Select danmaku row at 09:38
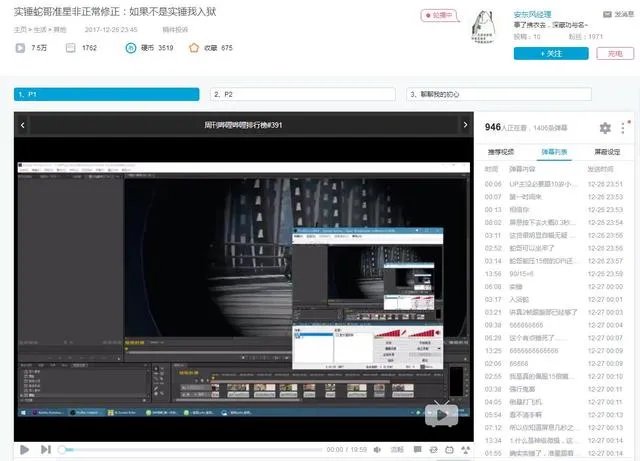Screen dimensions: 640x461 tap(554, 325)
